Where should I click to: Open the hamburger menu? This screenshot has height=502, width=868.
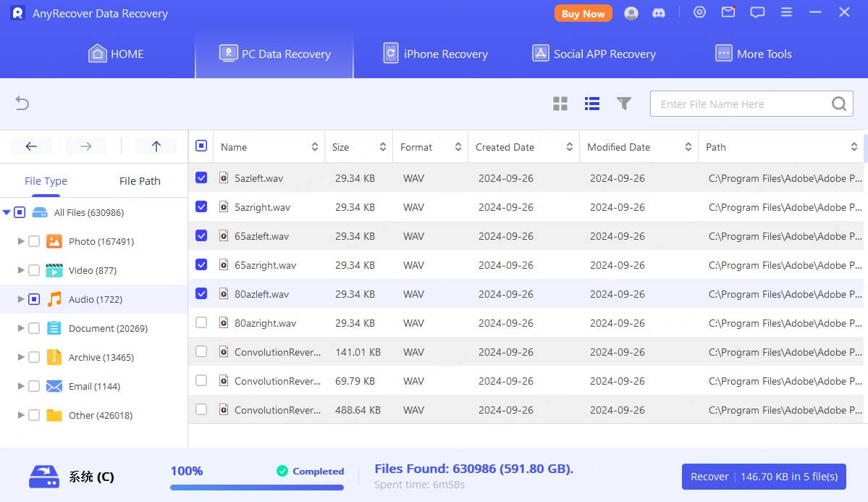pos(786,12)
